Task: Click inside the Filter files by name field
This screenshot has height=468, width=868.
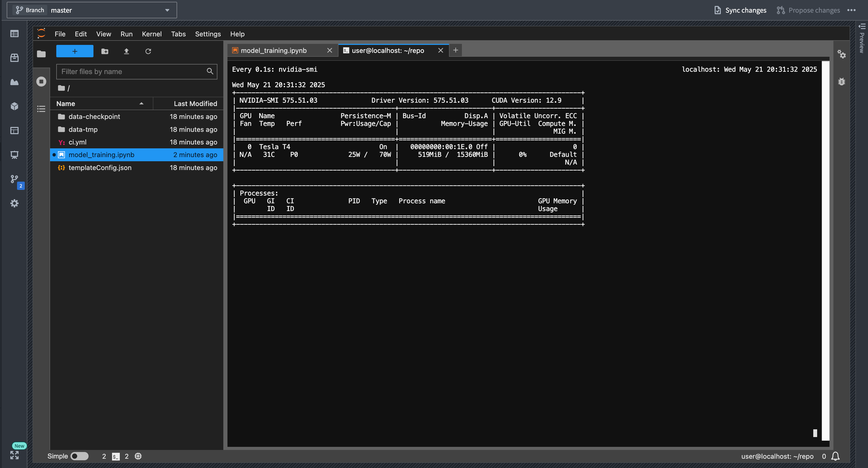Action: pyautogui.click(x=131, y=71)
